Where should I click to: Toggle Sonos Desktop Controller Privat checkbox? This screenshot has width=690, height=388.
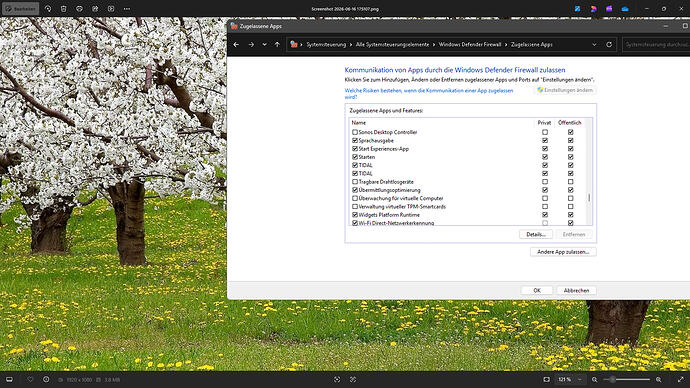[x=545, y=132]
